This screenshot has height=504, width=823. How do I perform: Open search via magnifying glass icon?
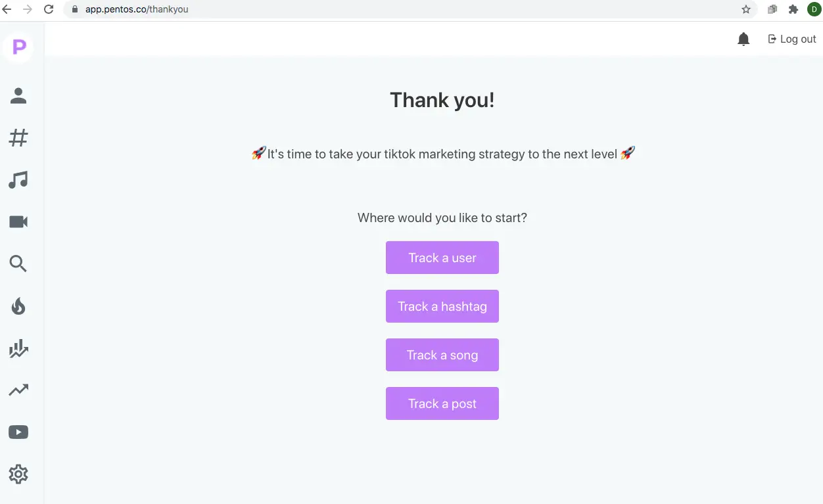[18, 264]
